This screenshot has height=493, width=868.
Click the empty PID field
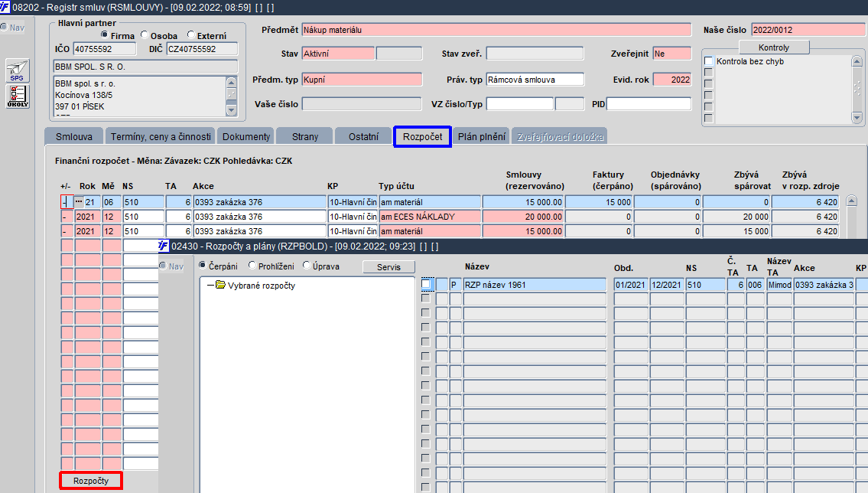point(649,103)
